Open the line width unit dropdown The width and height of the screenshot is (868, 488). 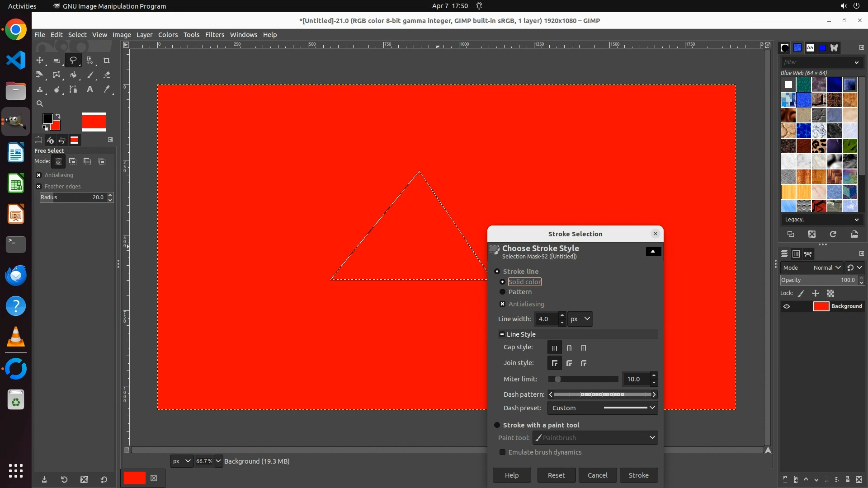tap(580, 319)
